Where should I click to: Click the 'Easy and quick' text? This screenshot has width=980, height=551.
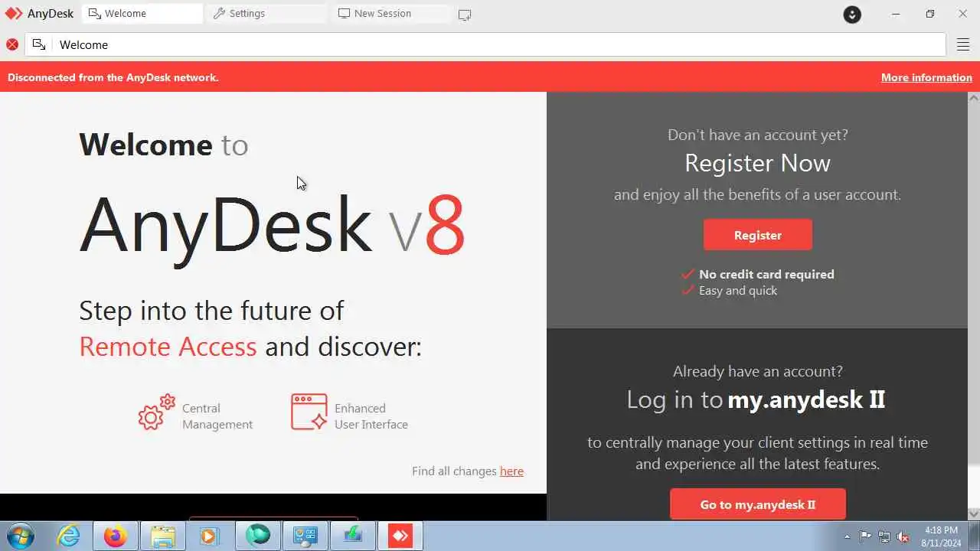click(738, 291)
